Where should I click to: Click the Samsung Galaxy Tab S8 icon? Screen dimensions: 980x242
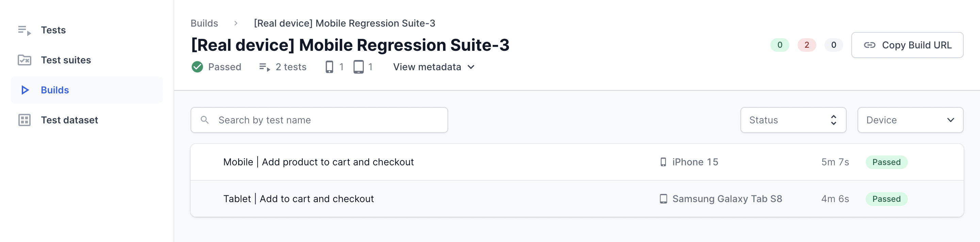tap(663, 199)
